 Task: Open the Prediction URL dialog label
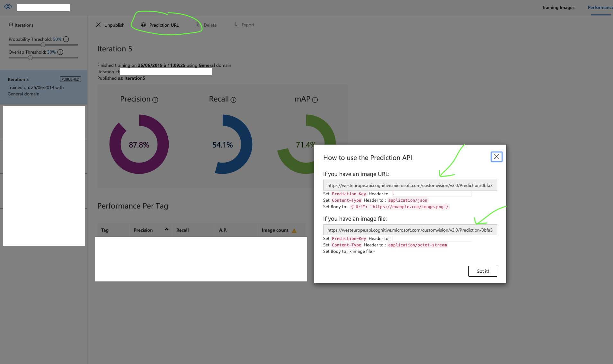pyautogui.click(x=164, y=25)
